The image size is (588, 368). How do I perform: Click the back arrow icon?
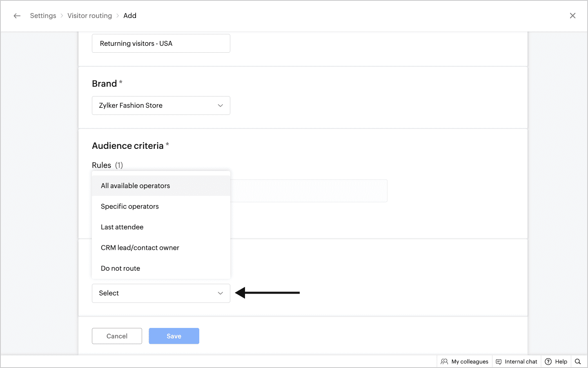[17, 16]
